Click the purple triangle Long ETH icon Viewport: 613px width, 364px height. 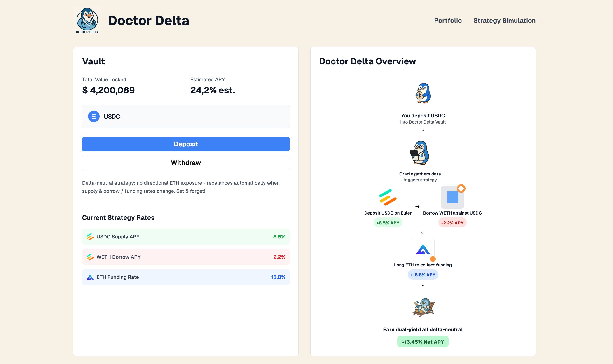pos(423,249)
